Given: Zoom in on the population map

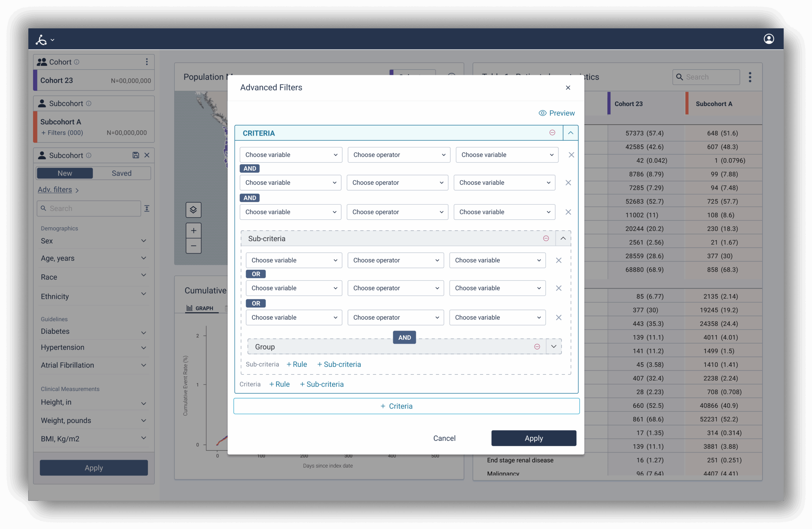Looking at the screenshot, I should (193, 231).
